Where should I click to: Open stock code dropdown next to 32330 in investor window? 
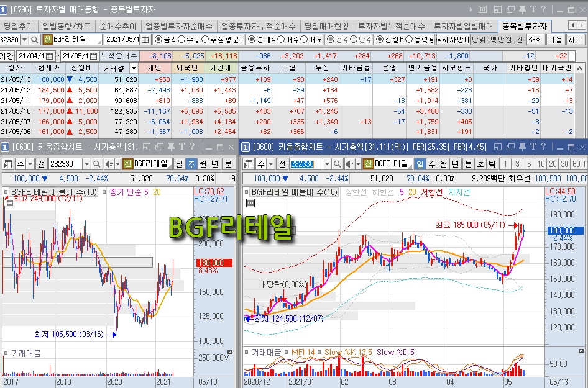pyautogui.click(x=24, y=39)
